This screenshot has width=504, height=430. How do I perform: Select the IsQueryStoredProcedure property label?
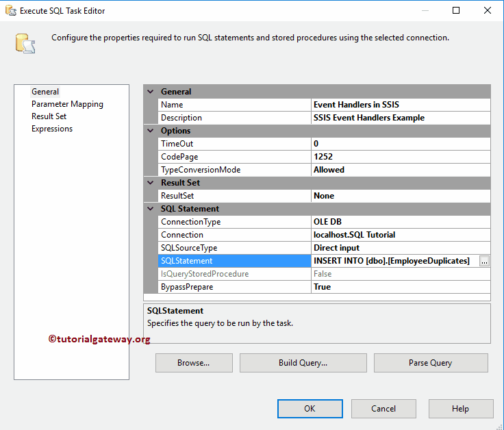point(234,274)
